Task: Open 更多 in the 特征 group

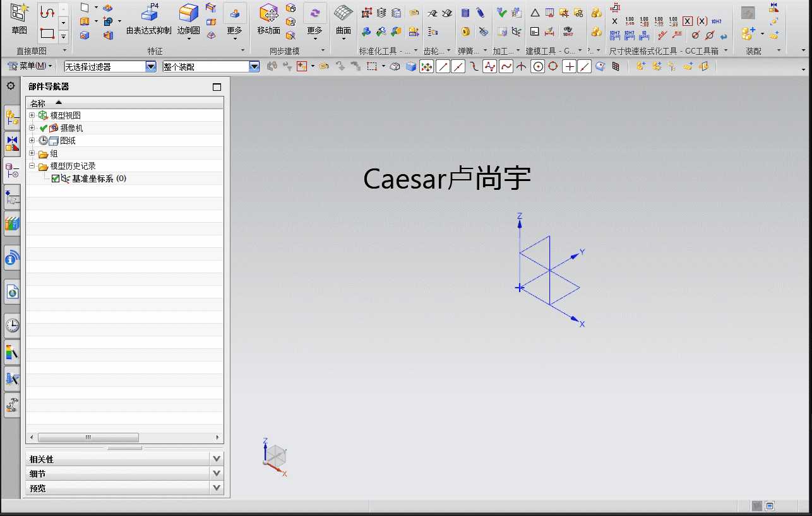Action: 234,21
